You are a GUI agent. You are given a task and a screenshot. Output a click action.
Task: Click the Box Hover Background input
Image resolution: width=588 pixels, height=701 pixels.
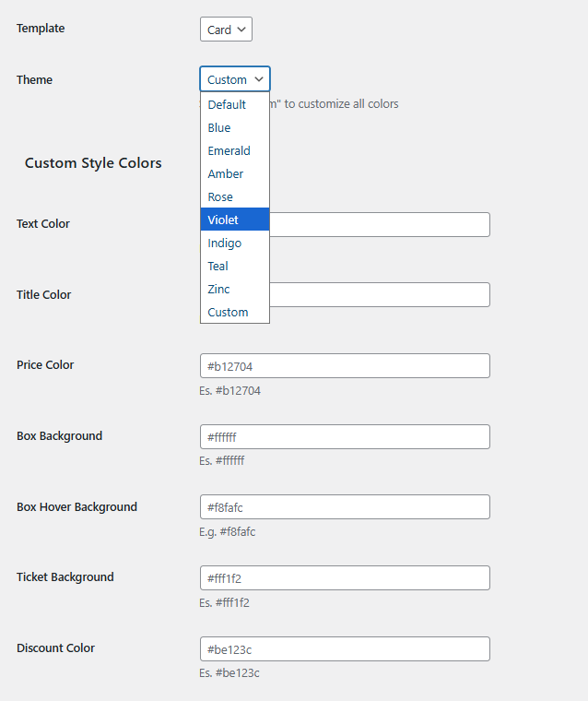(344, 507)
